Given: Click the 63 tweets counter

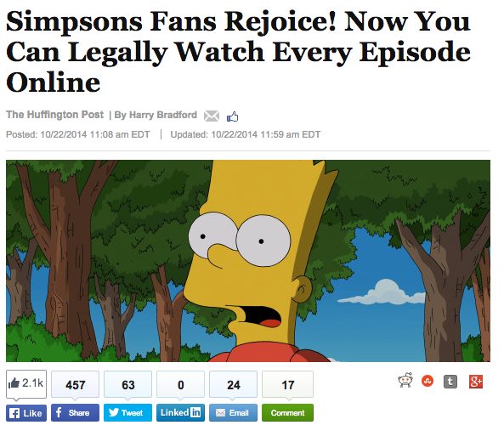Looking at the screenshot, I should pyautogui.click(x=127, y=384).
